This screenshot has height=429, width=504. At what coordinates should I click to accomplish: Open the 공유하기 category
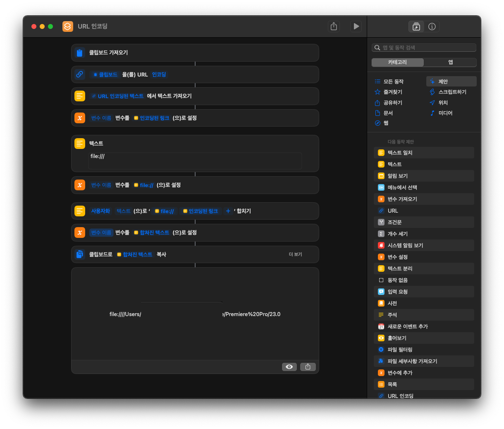point(388,103)
